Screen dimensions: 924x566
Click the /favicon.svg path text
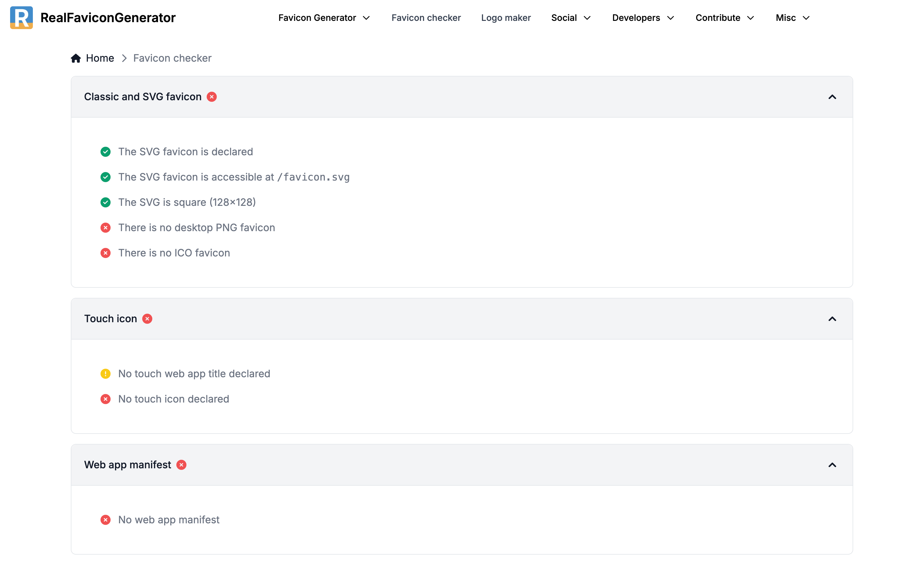point(313,177)
